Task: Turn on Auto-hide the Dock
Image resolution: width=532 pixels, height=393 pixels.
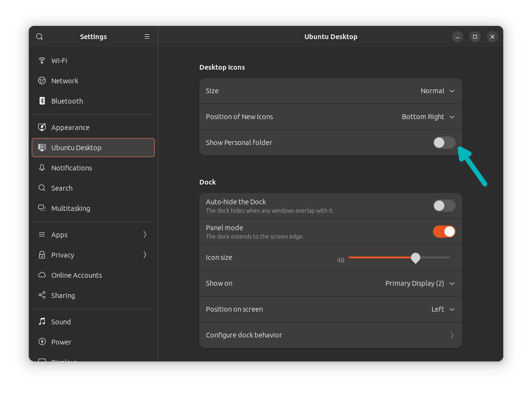Action: pyautogui.click(x=444, y=206)
